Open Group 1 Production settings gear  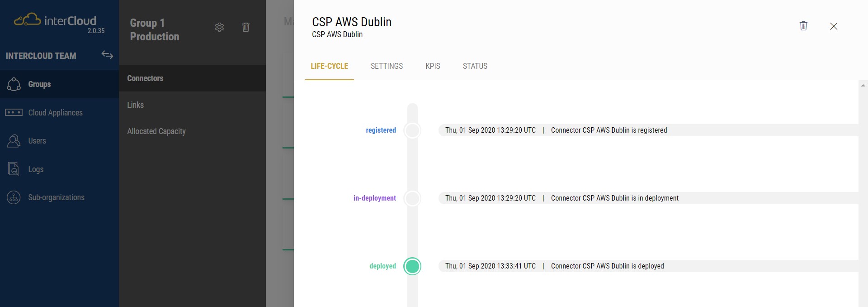pyautogui.click(x=219, y=27)
